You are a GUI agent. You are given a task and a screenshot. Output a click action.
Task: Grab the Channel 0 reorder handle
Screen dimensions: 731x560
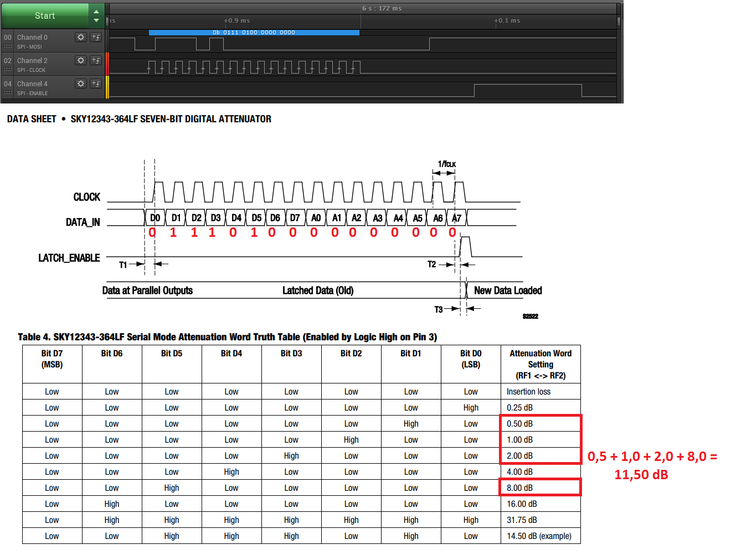(8, 46)
